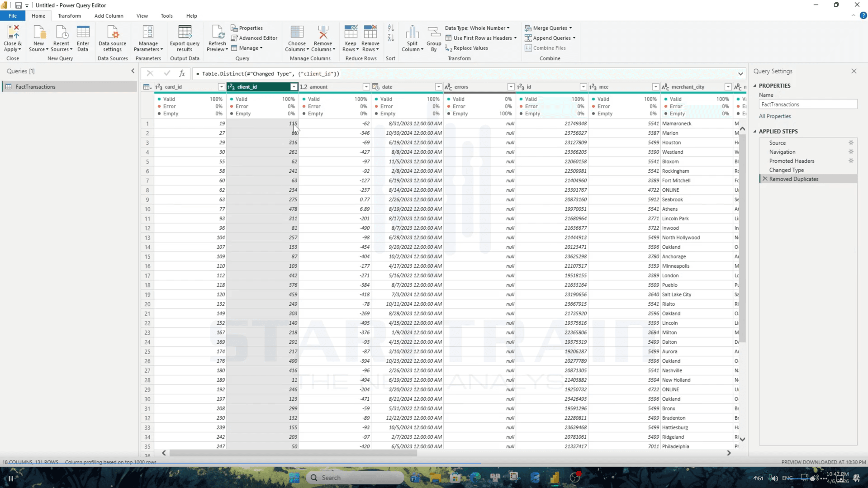Open id column filter dropdown
This screenshot has width=868, height=488.
coord(583,87)
